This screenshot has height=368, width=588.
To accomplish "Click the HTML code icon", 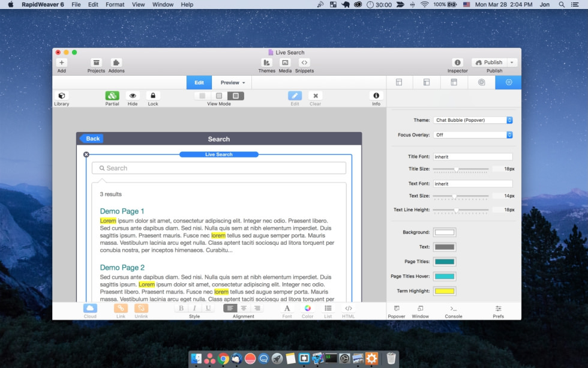I will [349, 309].
